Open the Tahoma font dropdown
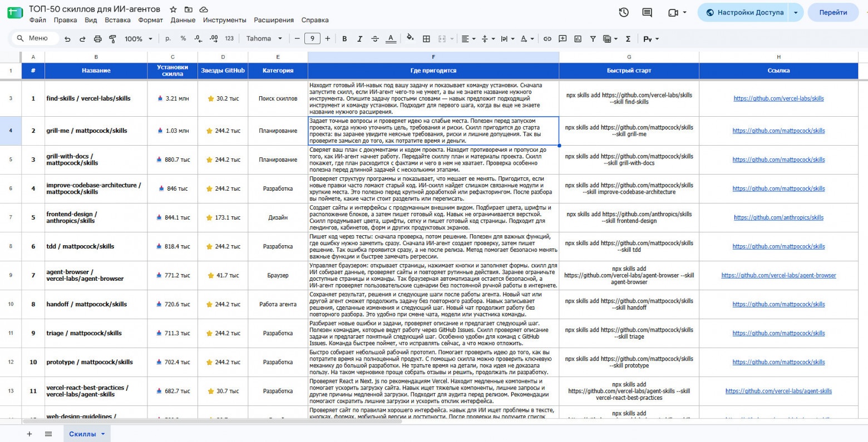 click(264, 39)
